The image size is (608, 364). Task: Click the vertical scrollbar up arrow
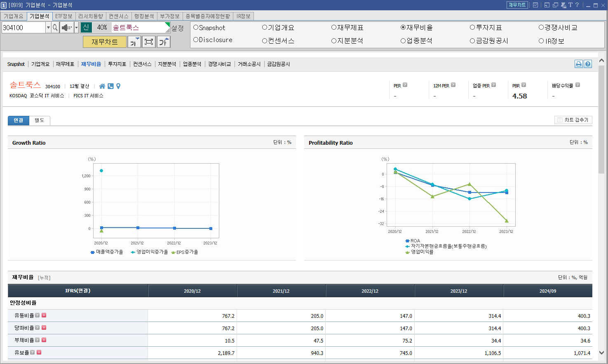601,60
